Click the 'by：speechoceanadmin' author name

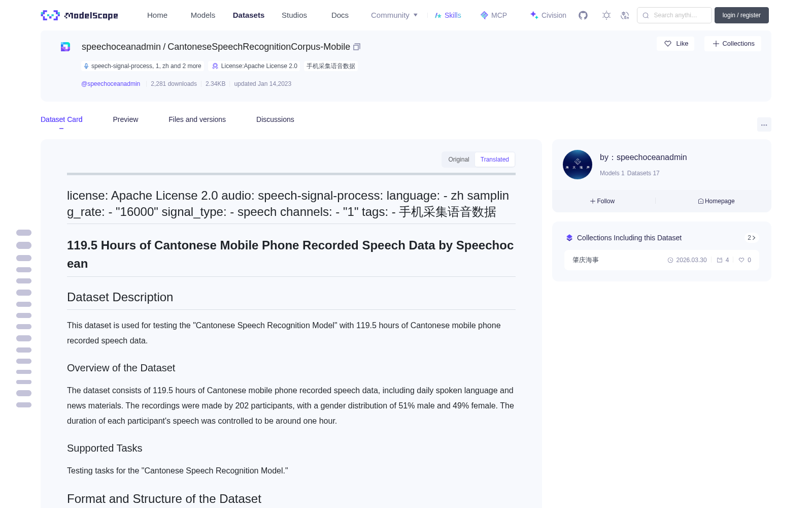click(643, 157)
